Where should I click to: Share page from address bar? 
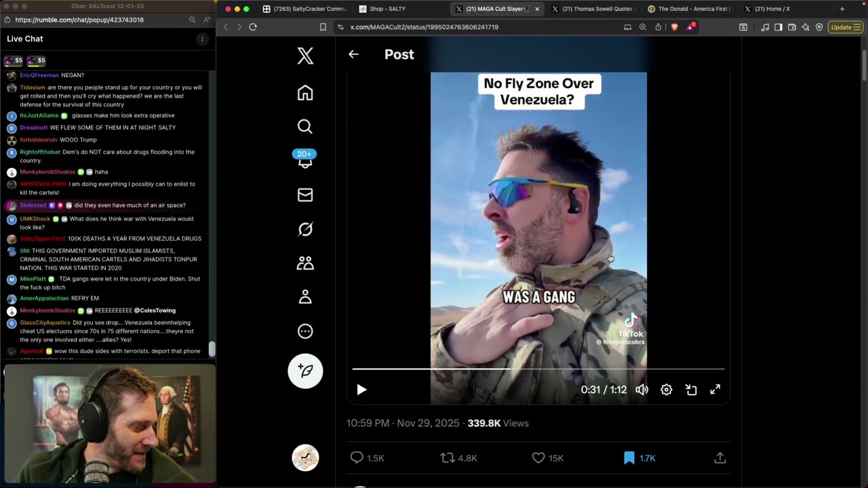click(x=658, y=27)
